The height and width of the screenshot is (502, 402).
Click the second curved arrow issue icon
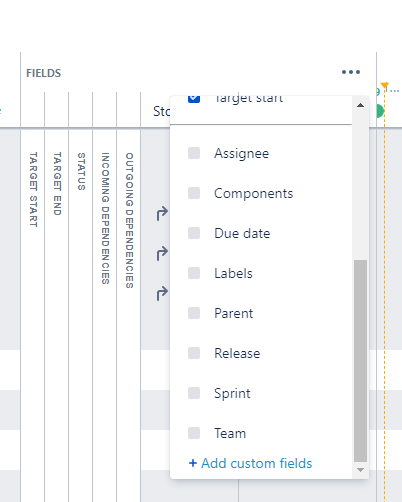(162, 253)
